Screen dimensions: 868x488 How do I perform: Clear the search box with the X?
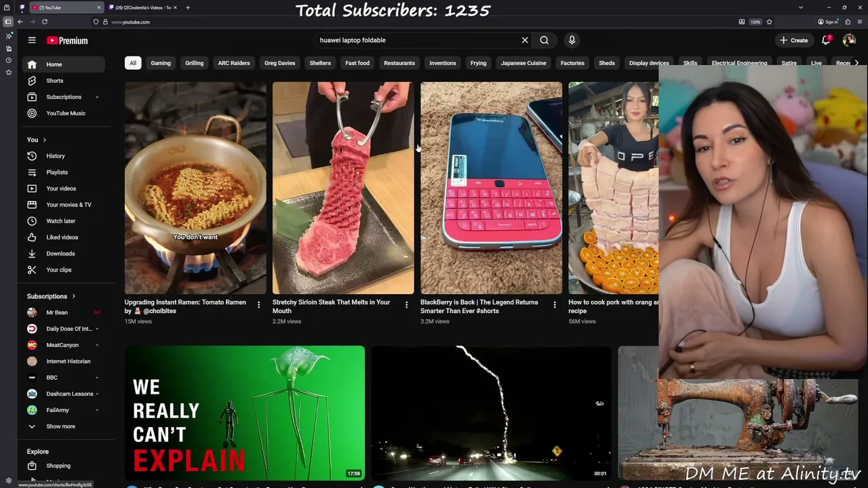525,40
